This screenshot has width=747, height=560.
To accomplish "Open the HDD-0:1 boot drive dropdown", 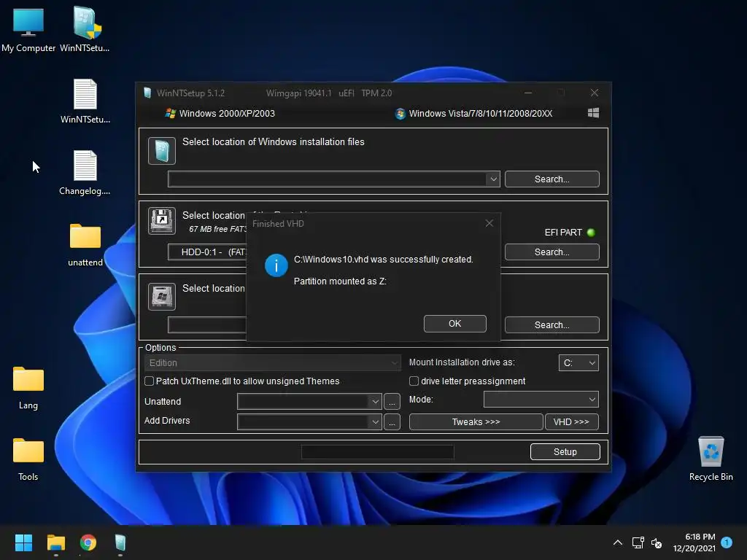I will 207,252.
